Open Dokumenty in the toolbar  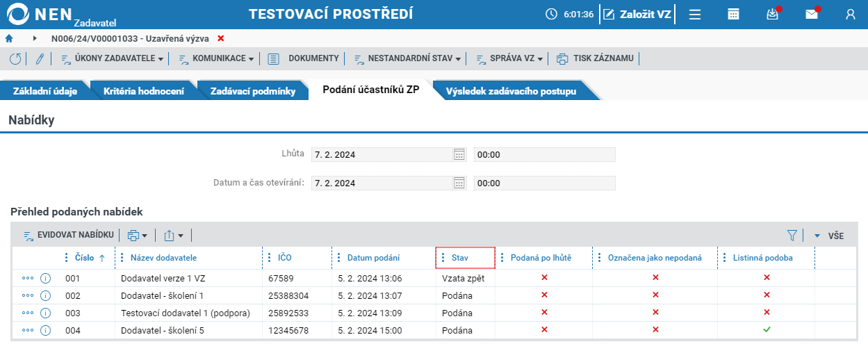point(304,58)
